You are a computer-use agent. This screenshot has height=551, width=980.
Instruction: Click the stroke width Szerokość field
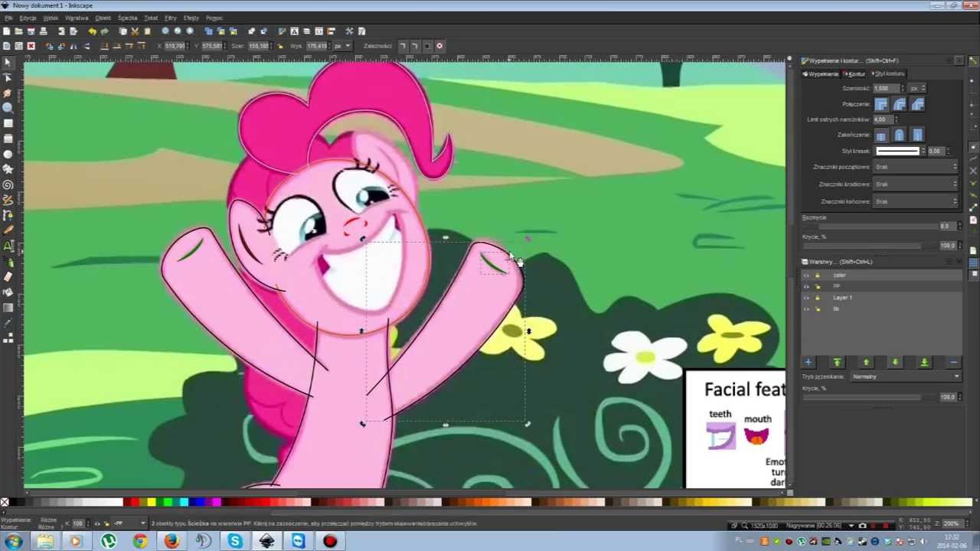point(887,88)
